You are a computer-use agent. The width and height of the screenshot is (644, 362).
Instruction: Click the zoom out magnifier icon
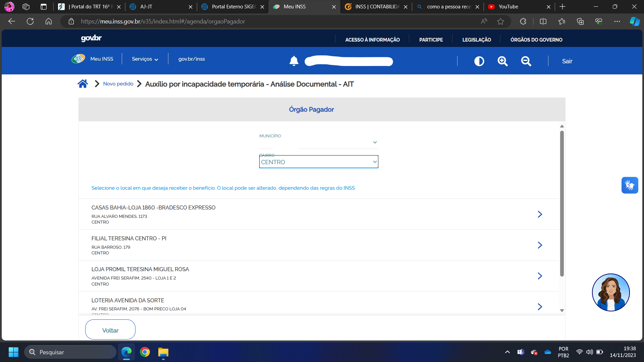coord(526,61)
